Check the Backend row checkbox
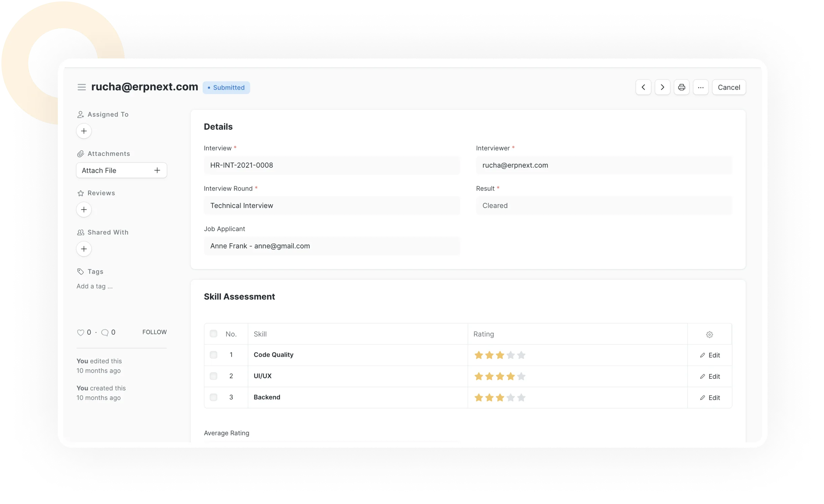This screenshot has width=824, height=504. 213,397
